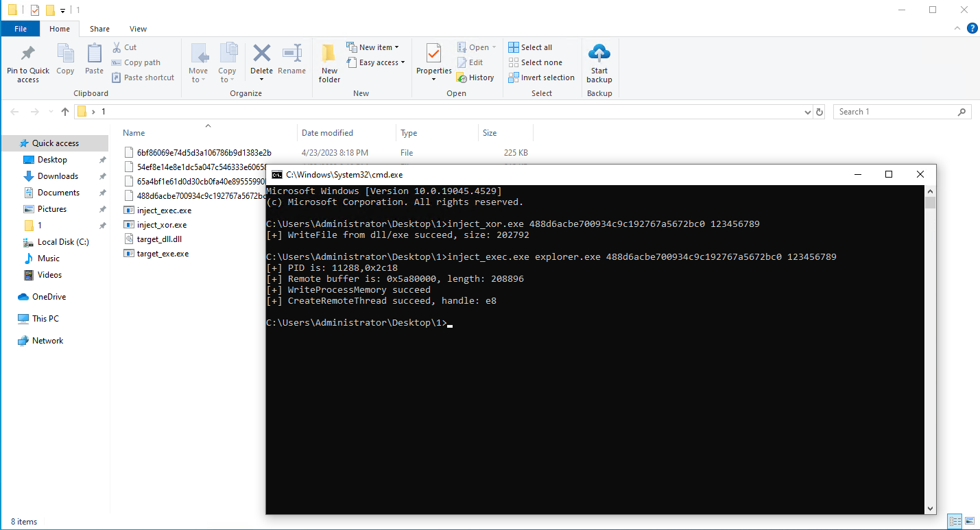
Task: Open the File menu tab
Action: 20,29
